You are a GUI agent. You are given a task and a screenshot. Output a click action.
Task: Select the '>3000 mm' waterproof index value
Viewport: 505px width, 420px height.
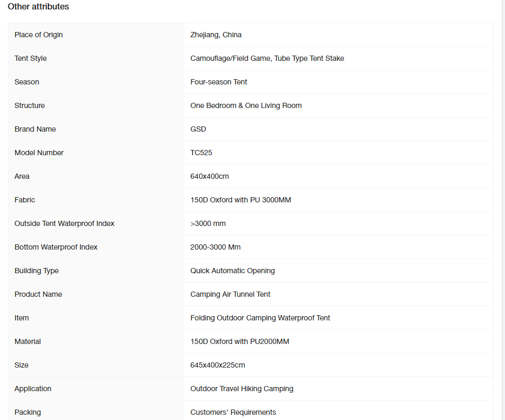point(208,223)
